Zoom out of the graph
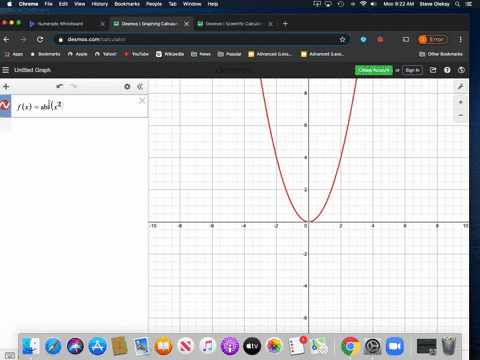480x360 pixels. point(461,115)
